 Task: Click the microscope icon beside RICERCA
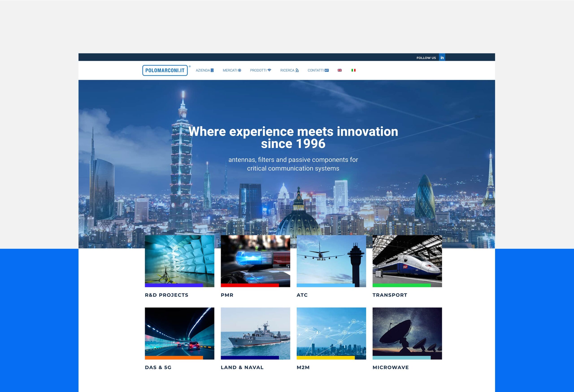click(x=297, y=70)
